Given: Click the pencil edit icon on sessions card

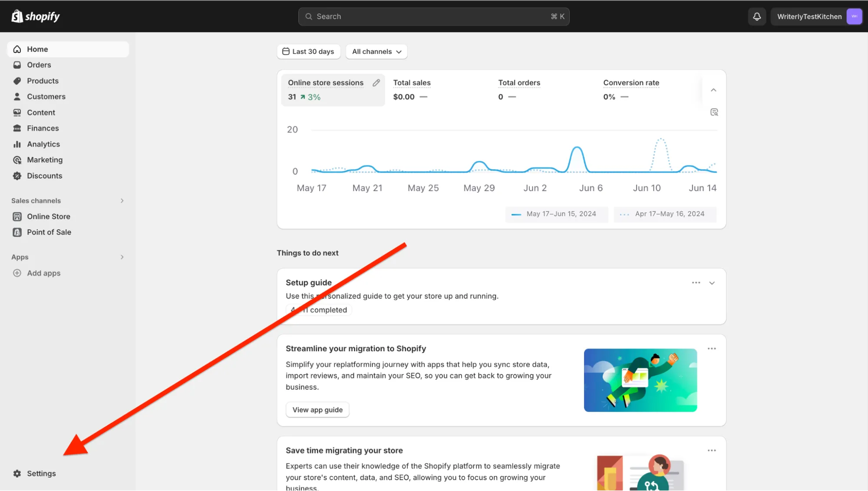Looking at the screenshot, I should click(x=376, y=82).
